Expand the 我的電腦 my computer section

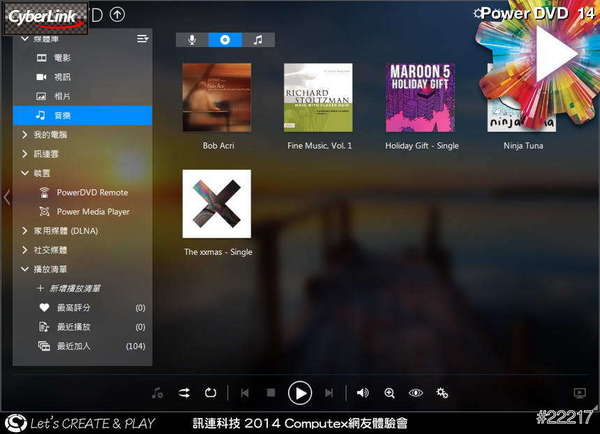[x=25, y=135]
